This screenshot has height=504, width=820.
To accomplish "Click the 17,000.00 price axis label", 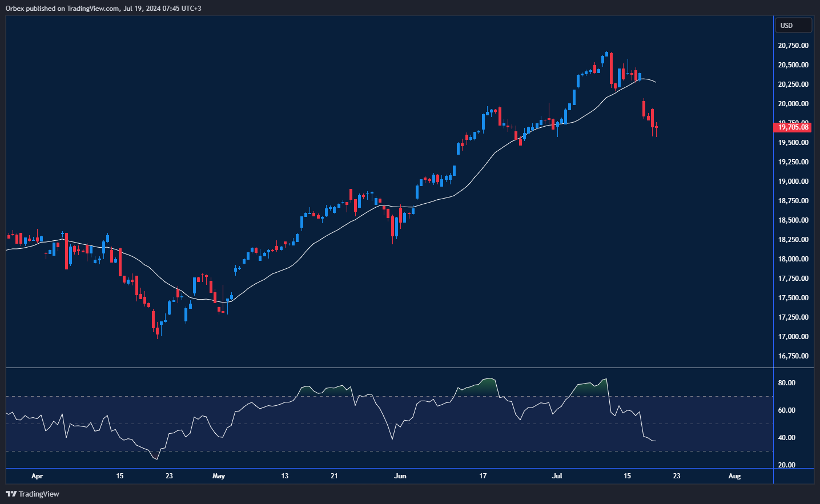I will [x=793, y=337].
